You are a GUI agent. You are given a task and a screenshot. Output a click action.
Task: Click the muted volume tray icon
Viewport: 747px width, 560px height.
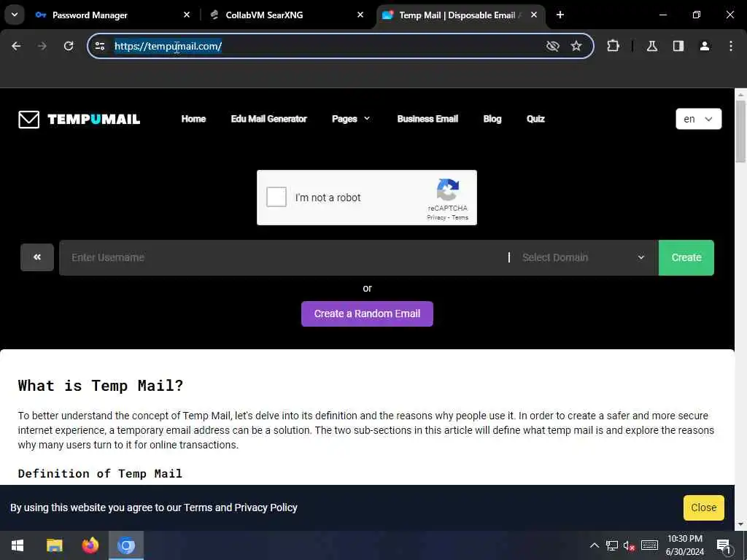[x=630, y=545]
